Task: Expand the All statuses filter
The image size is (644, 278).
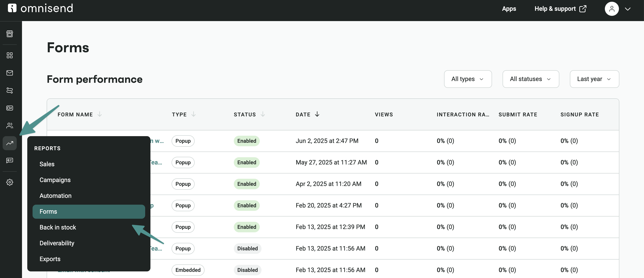Action: click(x=531, y=79)
